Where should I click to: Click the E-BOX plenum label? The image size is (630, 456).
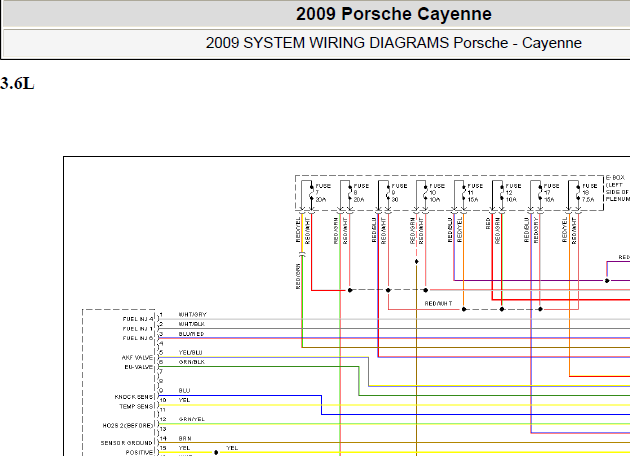click(x=618, y=188)
